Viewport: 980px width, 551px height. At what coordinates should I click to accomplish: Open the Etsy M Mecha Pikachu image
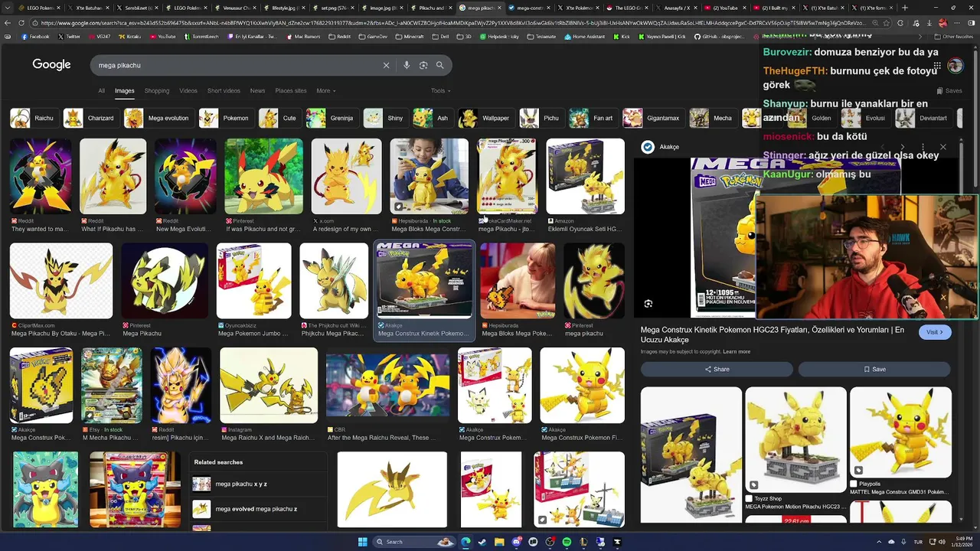point(112,386)
